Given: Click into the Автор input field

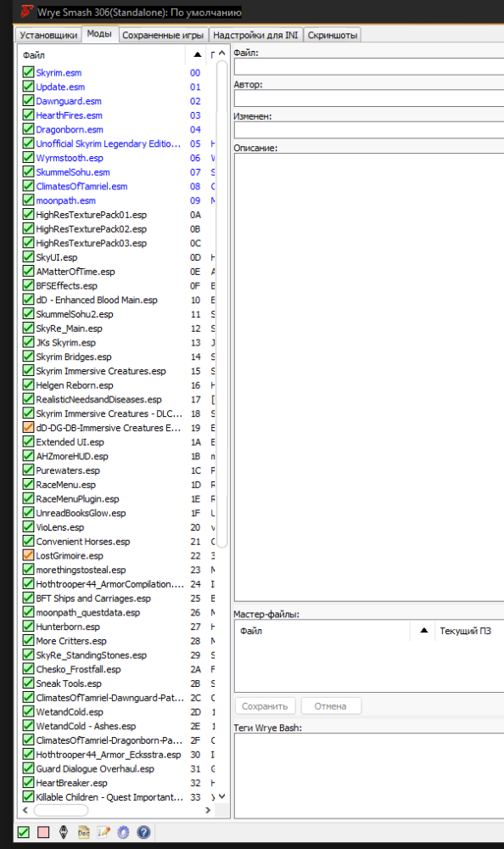Looking at the screenshot, I should pyautogui.click(x=368, y=98).
